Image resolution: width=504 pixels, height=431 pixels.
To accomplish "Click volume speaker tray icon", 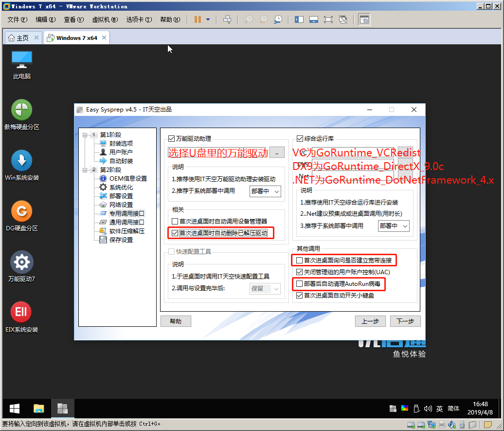I will (x=428, y=409).
